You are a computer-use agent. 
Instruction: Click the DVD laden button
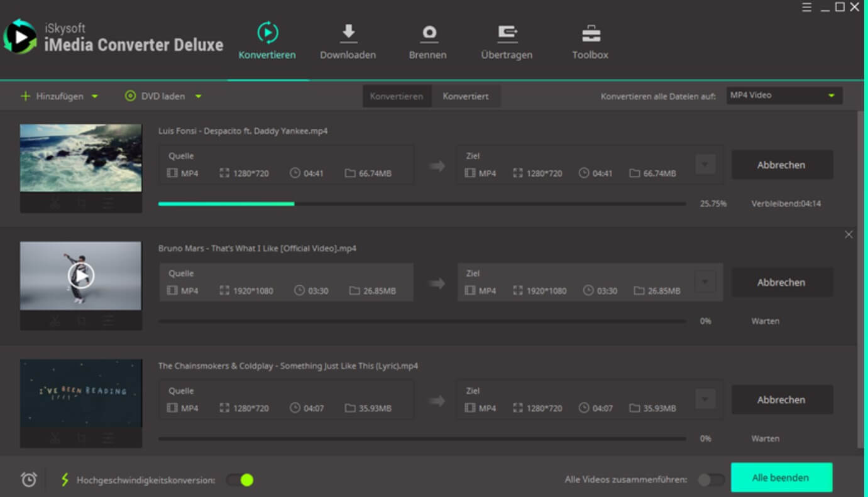click(x=155, y=96)
